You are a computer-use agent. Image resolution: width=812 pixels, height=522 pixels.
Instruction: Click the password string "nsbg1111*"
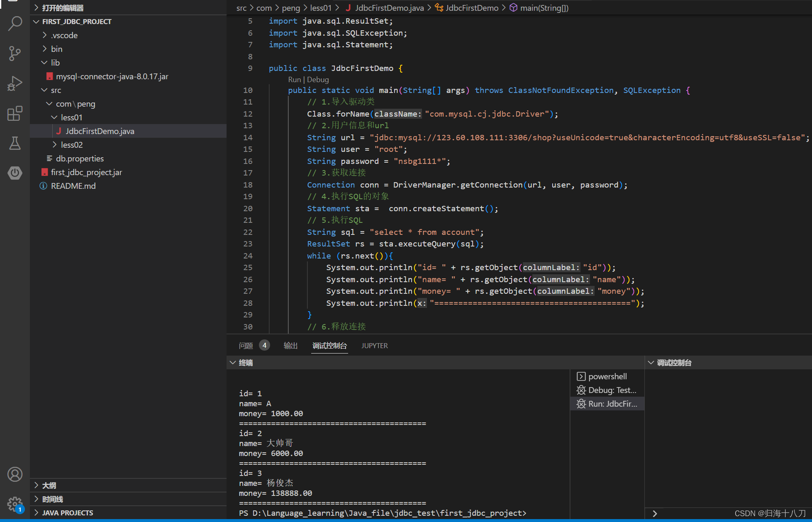[419, 161]
